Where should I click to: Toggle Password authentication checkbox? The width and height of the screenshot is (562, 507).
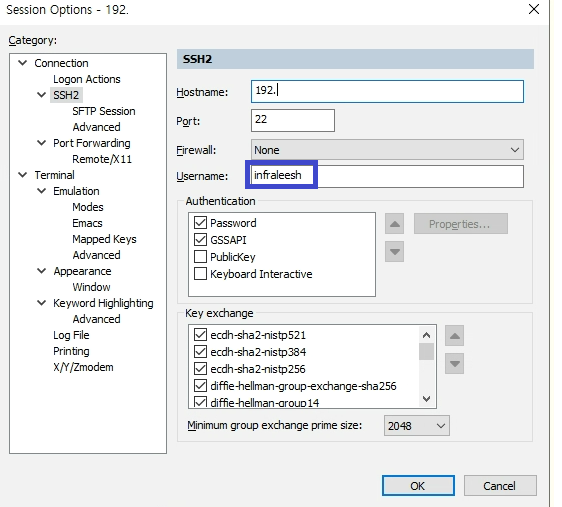point(200,223)
